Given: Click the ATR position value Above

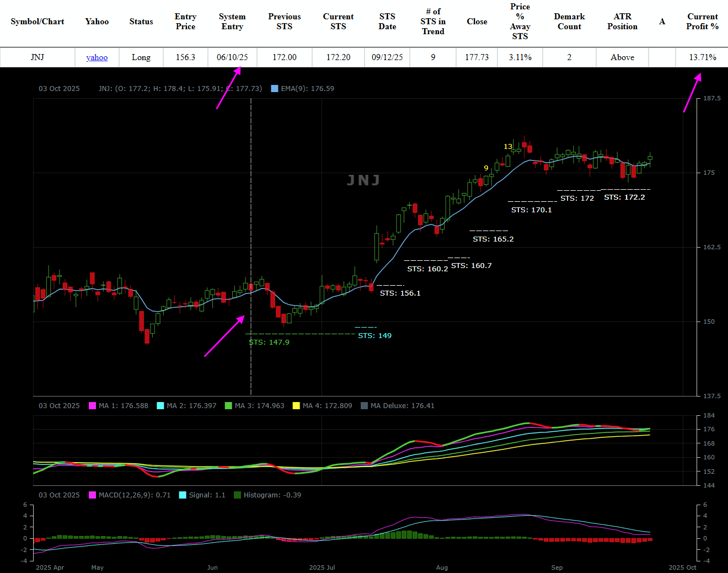Looking at the screenshot, I should coord(623,57).
